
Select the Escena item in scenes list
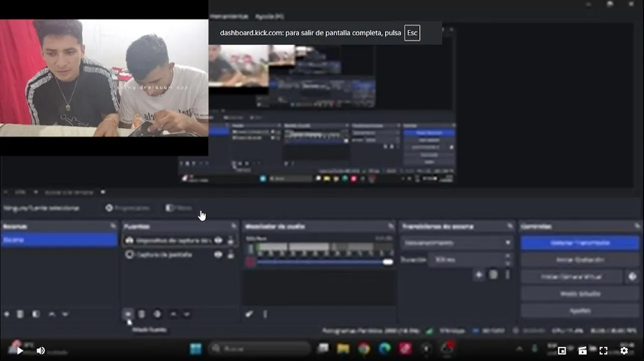pos(59,240)
